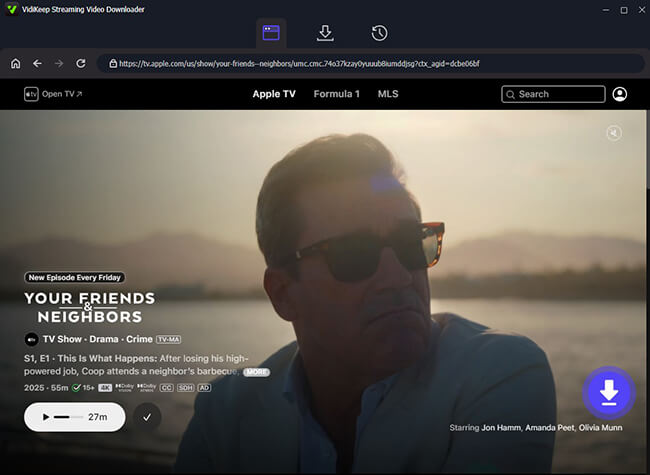Toggle the watchlist checkmark button
Screen dimensions: 650x475
pos(147,417)
